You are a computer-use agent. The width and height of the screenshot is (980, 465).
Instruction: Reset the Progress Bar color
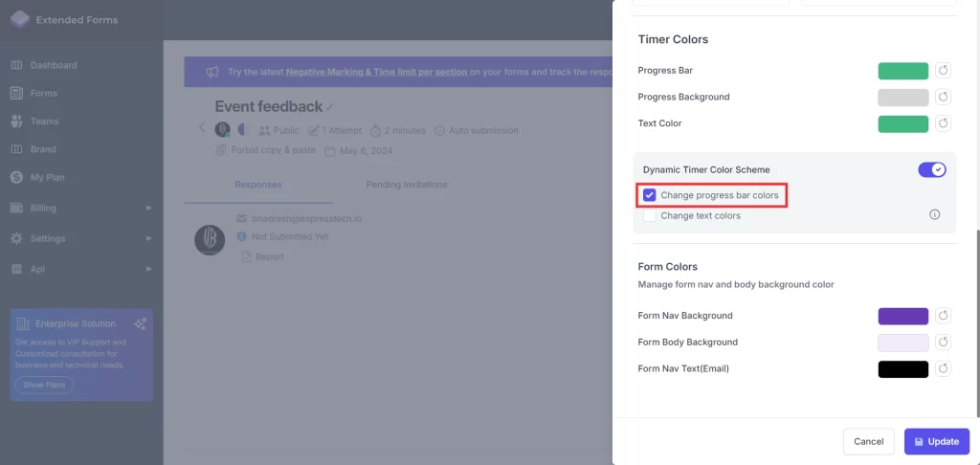tap(943, 71)
